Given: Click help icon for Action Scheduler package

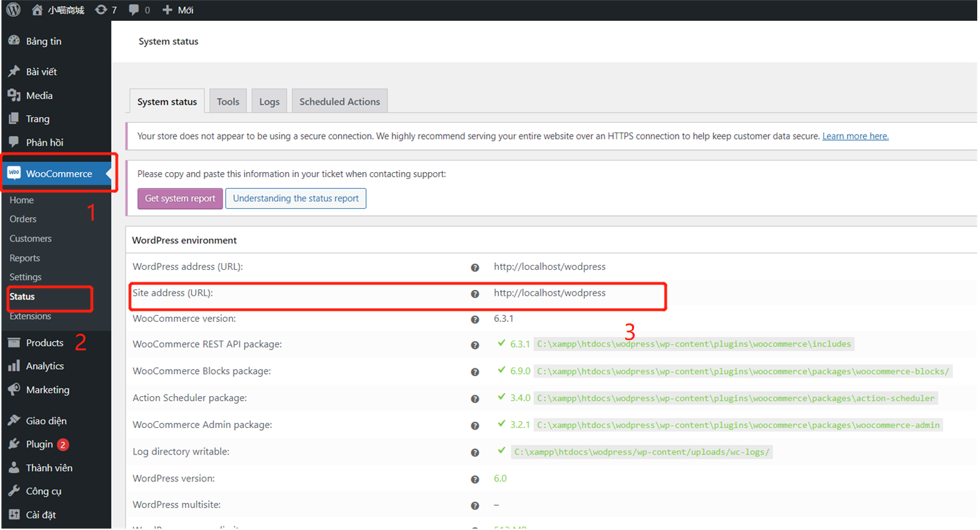Looking at the screenshot, I should click(475, 399).
